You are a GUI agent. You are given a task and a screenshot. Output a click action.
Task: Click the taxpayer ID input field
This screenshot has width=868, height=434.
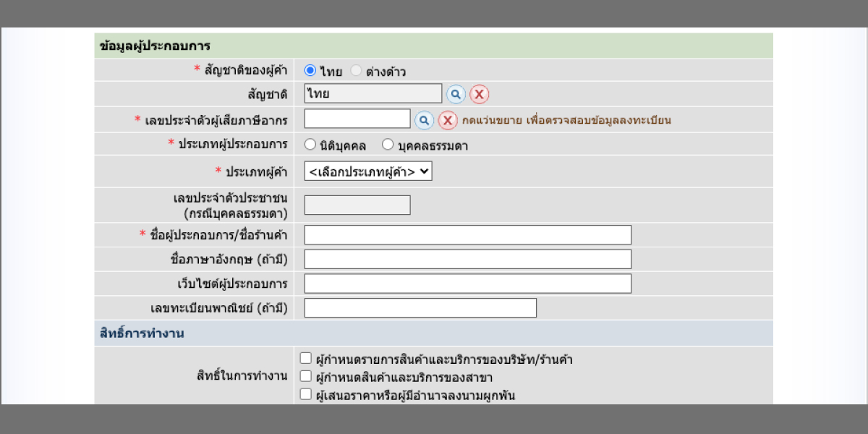pos(357,118)
